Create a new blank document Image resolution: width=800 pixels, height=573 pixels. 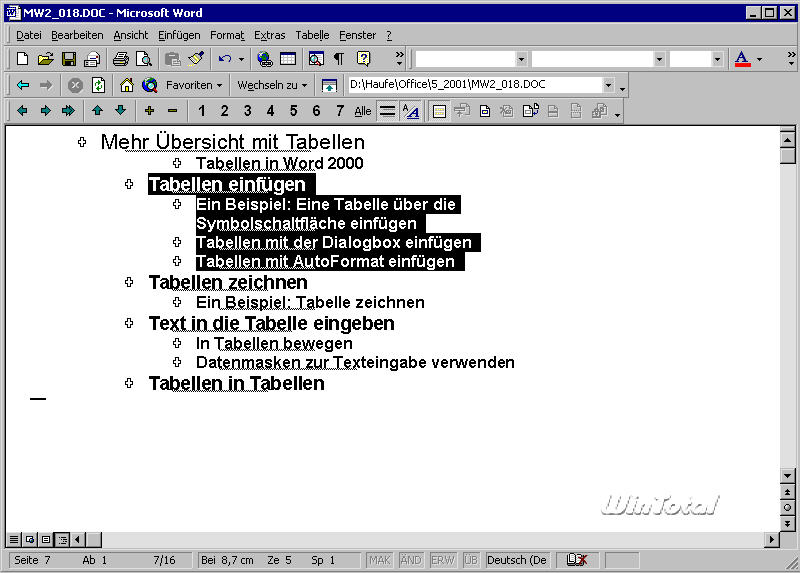[x=22, y=59]
